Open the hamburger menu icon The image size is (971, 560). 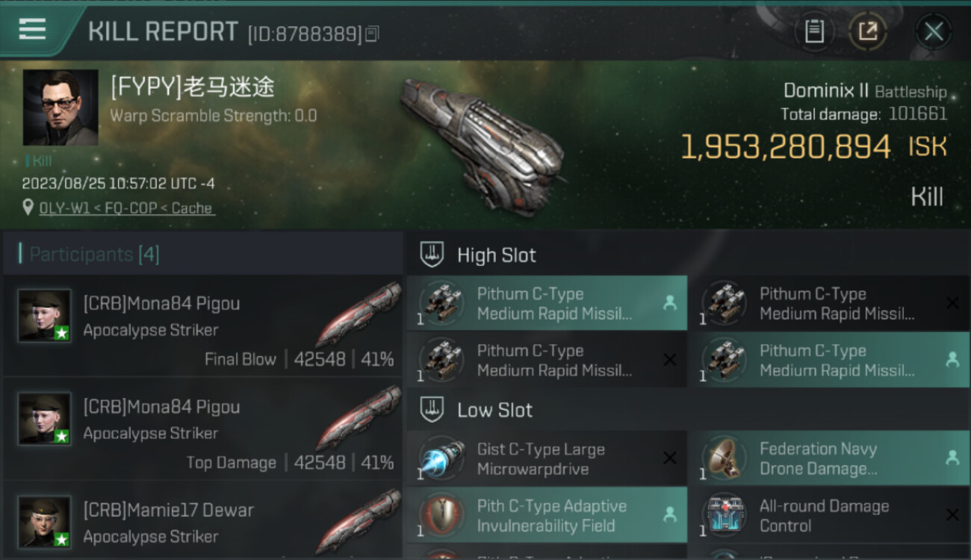click(x=32, y=29)
